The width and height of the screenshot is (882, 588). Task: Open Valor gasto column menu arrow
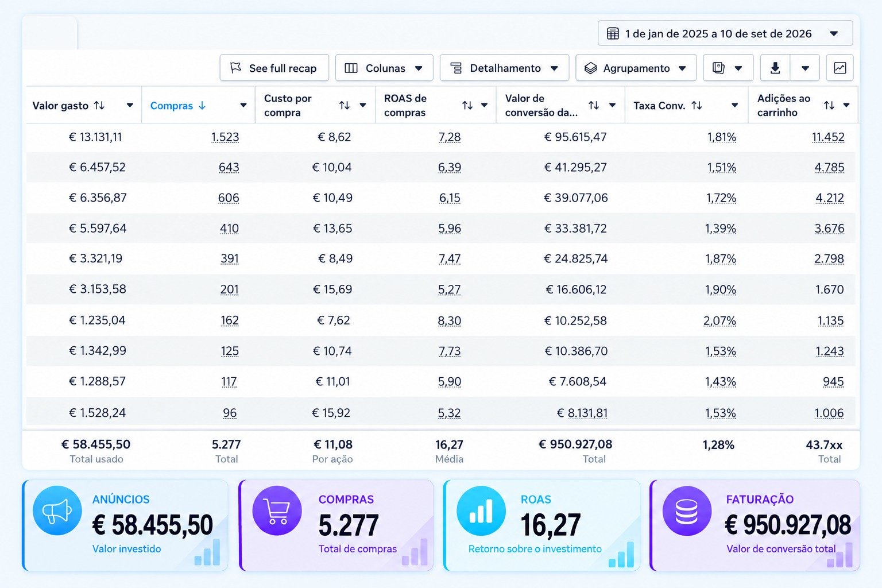(x=130, y=105)
